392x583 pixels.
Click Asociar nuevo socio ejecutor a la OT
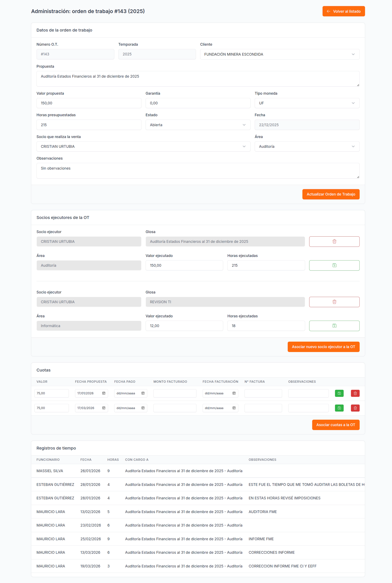pyautogui.click(x=323, y=346)
